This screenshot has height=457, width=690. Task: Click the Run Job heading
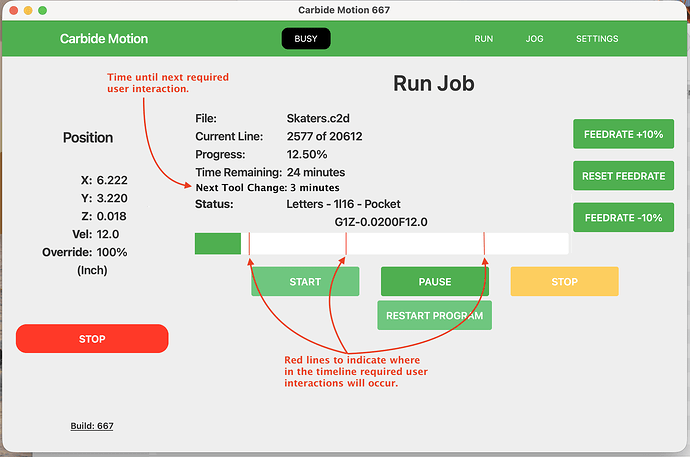(x=433, y=84)
